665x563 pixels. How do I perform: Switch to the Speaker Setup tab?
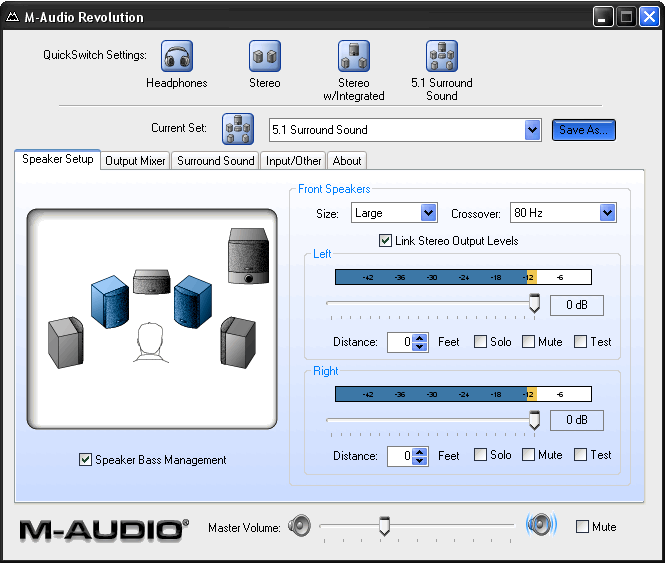(x=58, y=159)
